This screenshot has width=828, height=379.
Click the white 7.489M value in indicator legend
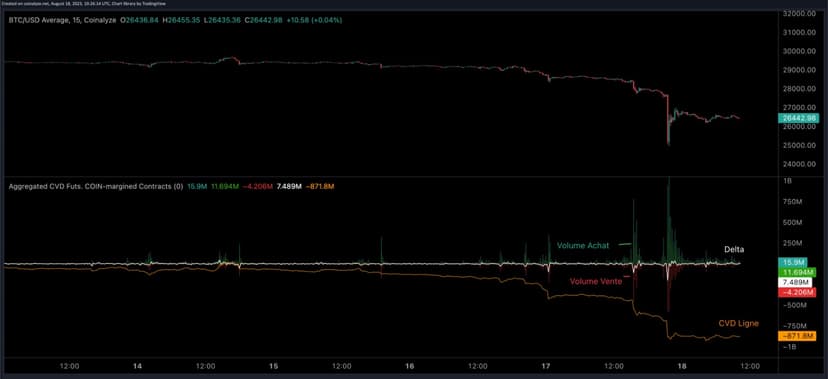(x=290, y=186)
